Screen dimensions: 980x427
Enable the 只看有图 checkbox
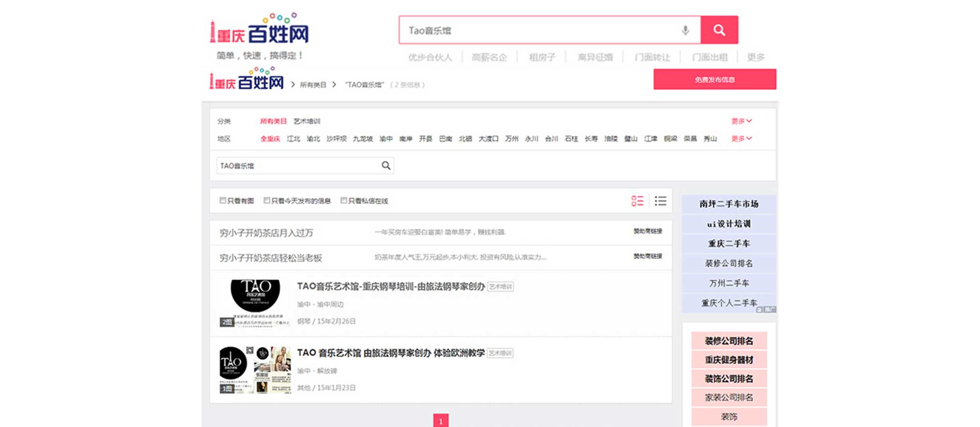click(x=223, y=200)
